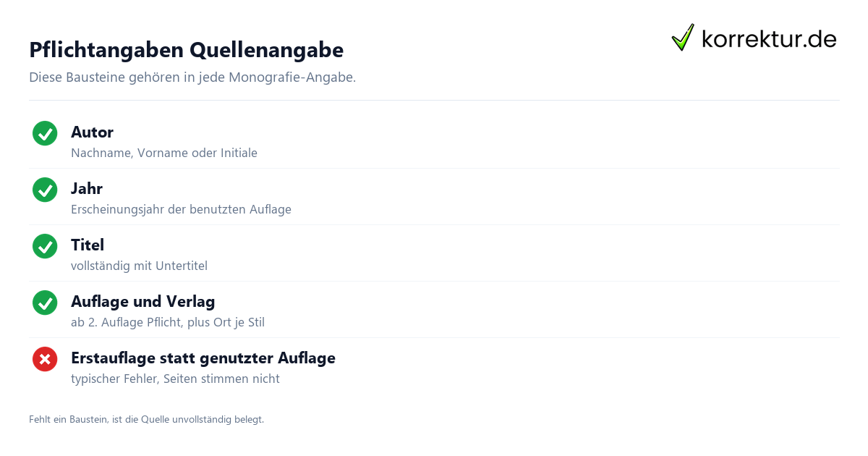Select the Titel heading
Screen dimensions: 868x456
(x=88, y=245)
